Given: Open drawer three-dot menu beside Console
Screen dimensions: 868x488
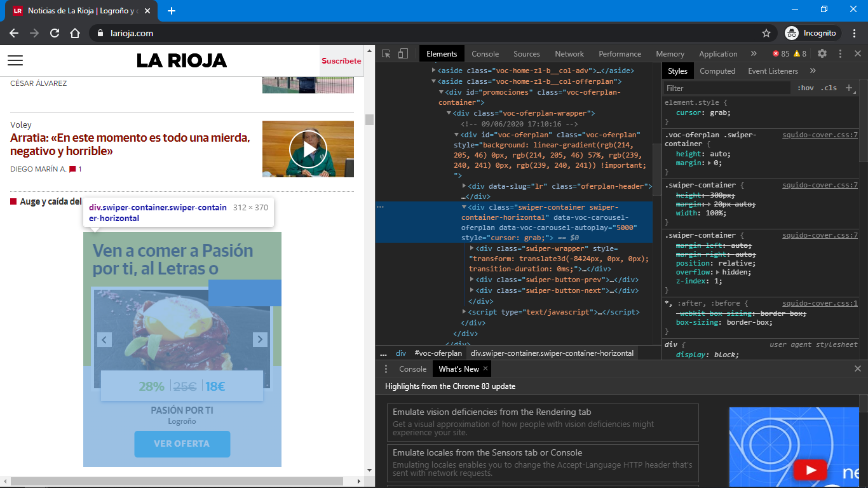Looking at the screenshot, I should click(x=386, y=369).
